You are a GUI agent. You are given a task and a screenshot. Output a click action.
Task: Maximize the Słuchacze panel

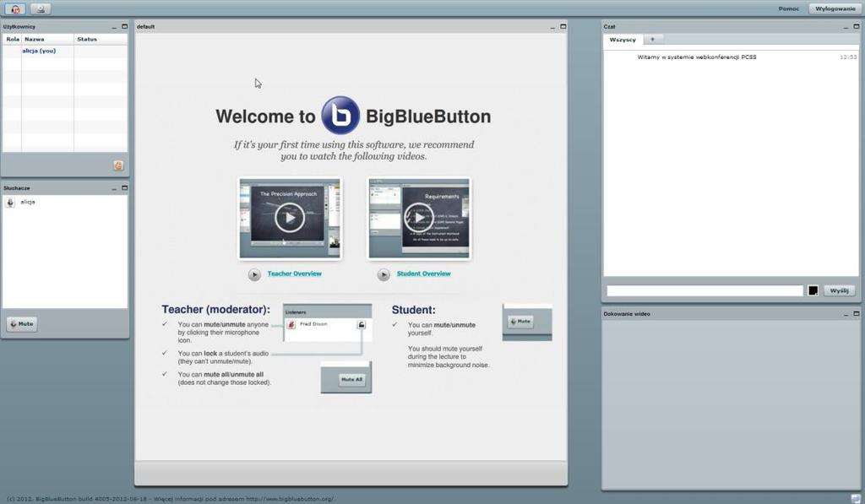click(124, 188)
